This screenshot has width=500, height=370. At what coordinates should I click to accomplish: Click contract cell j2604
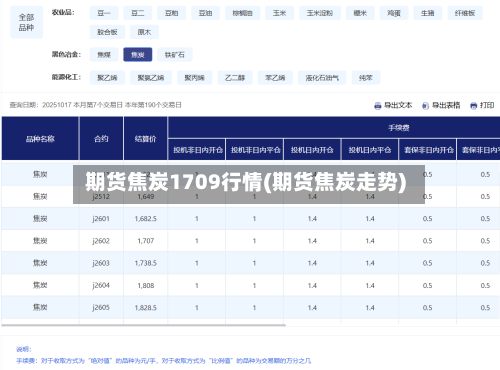(101, 285)
